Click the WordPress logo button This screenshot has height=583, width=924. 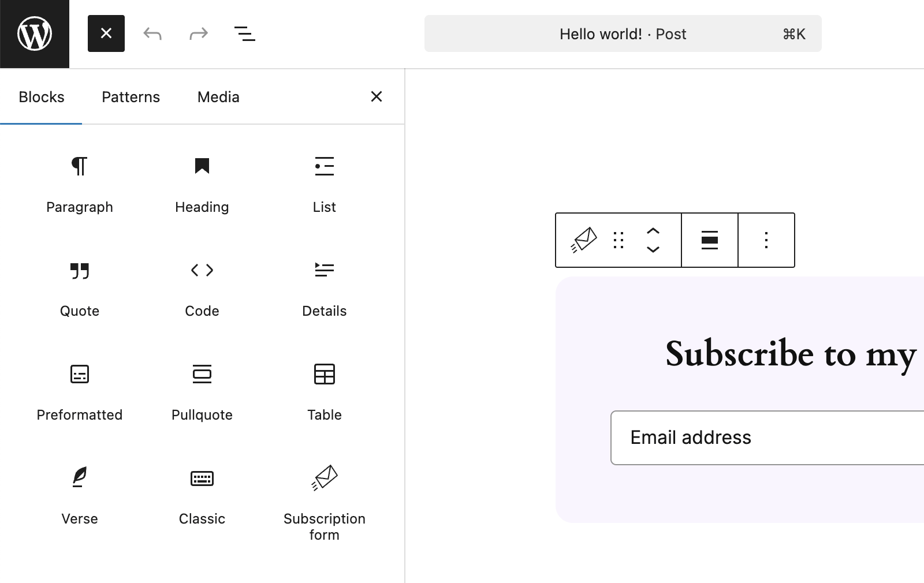(35, 34)
